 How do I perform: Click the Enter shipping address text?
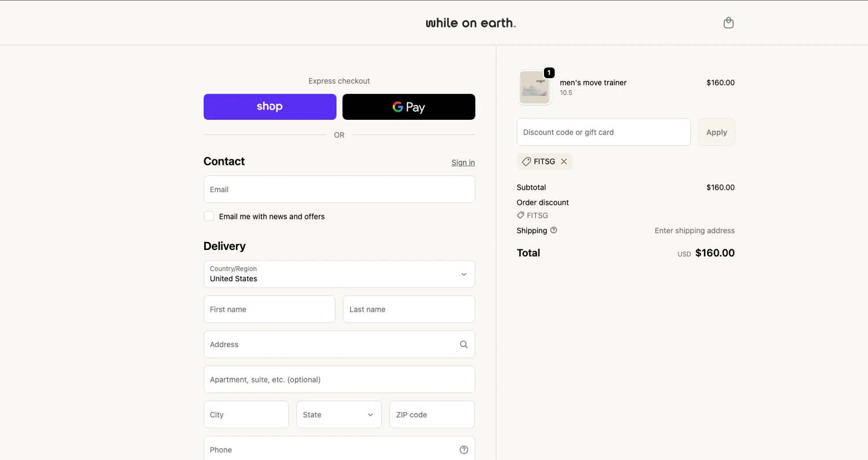(694, 230)
